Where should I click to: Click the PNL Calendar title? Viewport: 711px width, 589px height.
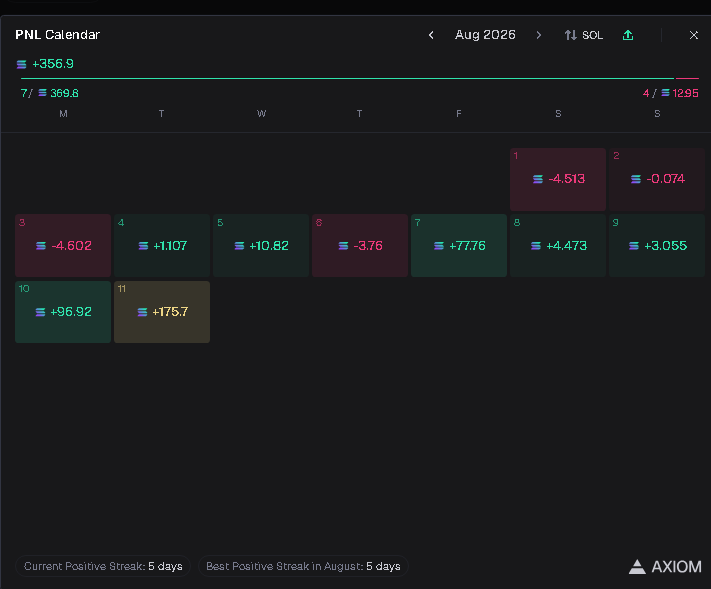pos(58,35)
